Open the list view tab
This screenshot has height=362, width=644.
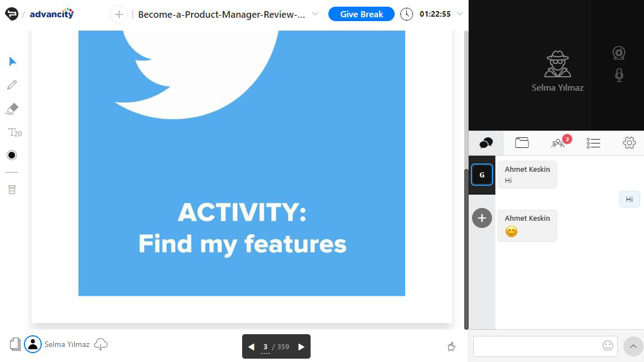tap(593, 143)
